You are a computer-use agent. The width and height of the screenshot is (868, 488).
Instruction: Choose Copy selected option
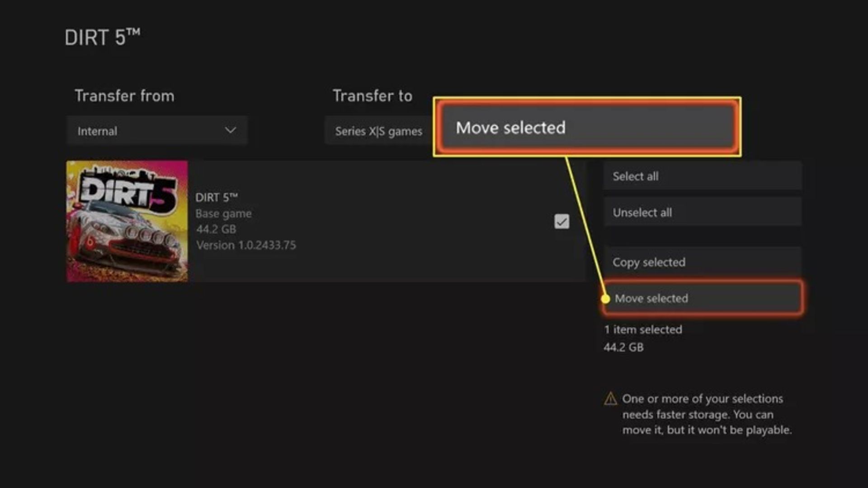tap(702, 262)
